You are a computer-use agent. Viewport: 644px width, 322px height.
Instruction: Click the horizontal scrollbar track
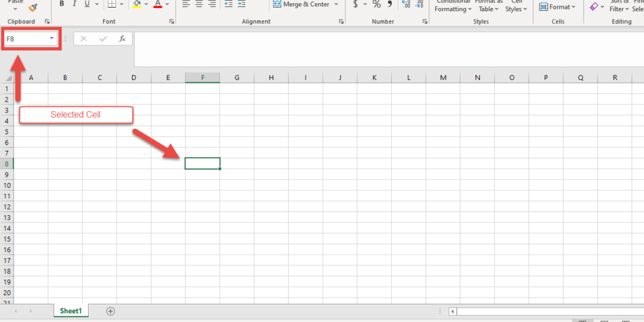pyautogui.click(x=550, y=312)
